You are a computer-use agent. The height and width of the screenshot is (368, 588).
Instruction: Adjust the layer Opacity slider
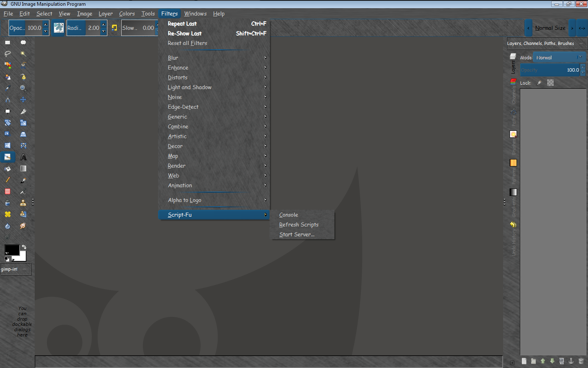[550, 70]
